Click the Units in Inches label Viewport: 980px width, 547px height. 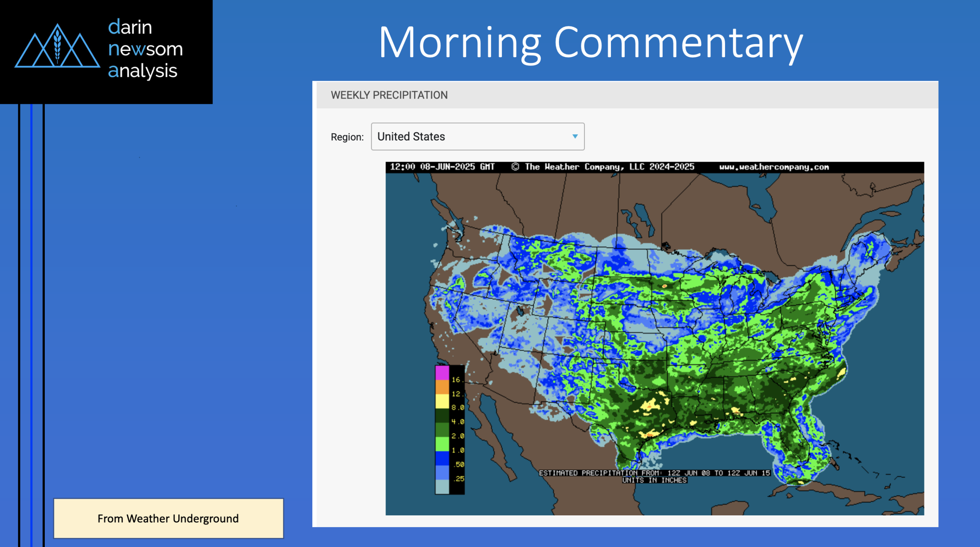[654, 480]
